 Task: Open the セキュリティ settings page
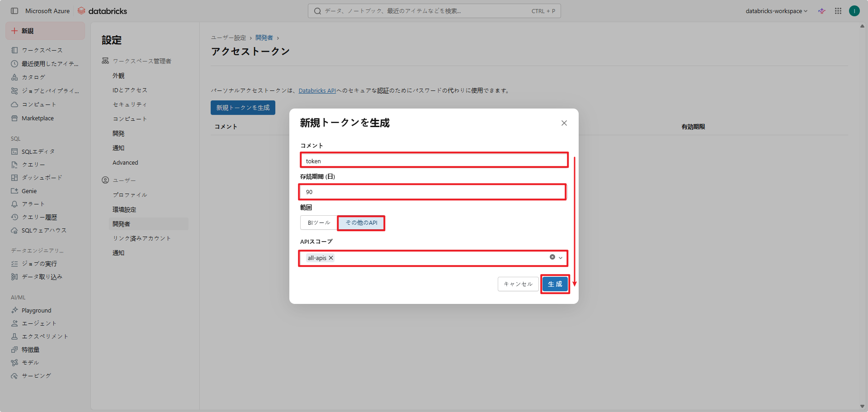(130, 104)
